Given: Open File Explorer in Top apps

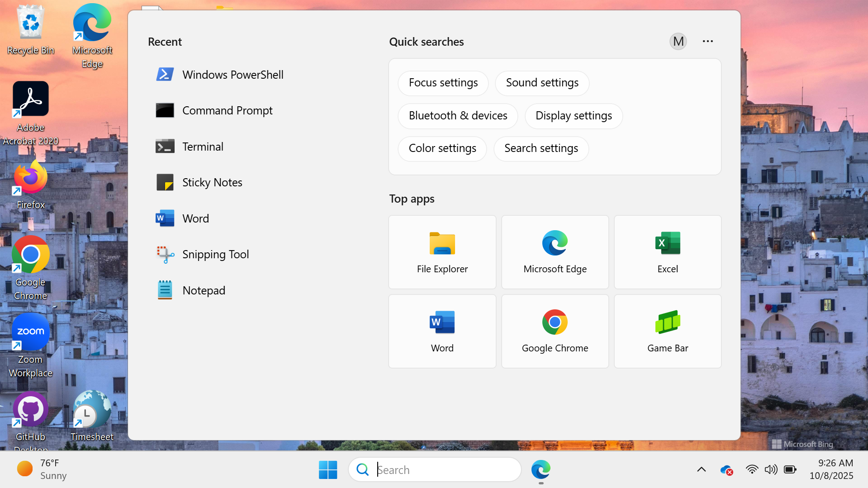Looking at the screenshot, I should 442,252.
